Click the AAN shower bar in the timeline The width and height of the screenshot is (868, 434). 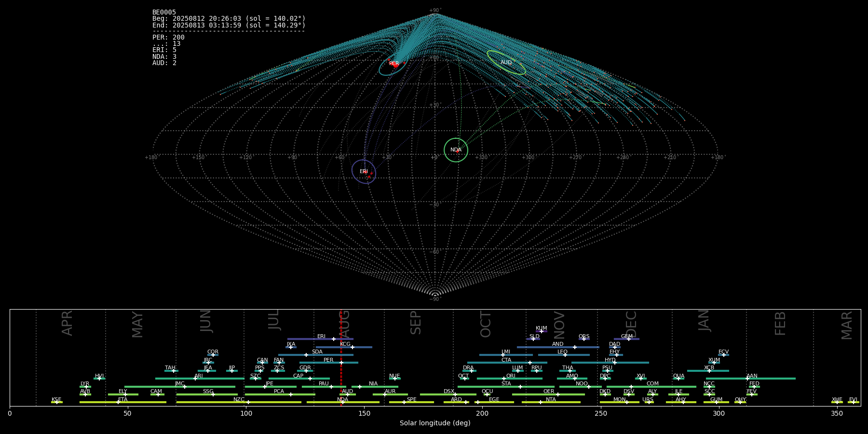pos(751,379)
